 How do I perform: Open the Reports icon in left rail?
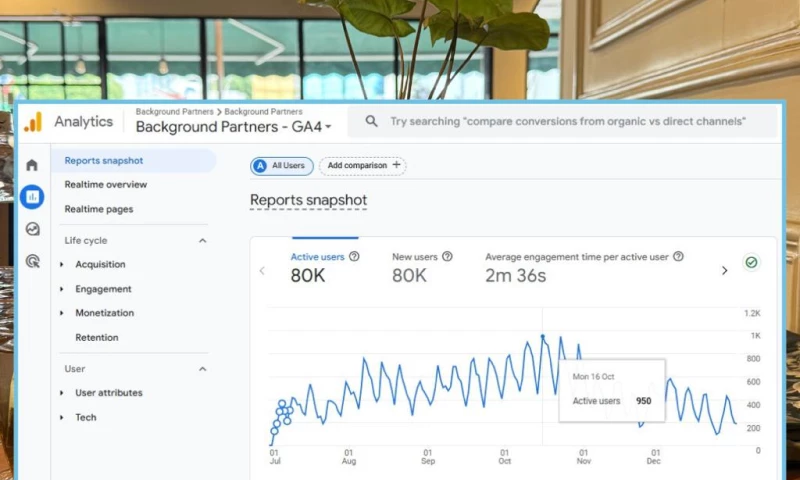coord(32,197)
